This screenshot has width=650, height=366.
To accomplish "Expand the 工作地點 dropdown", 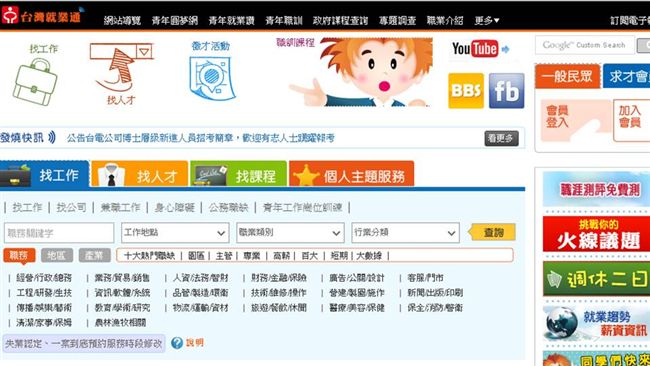I will (x=175, y=233).
